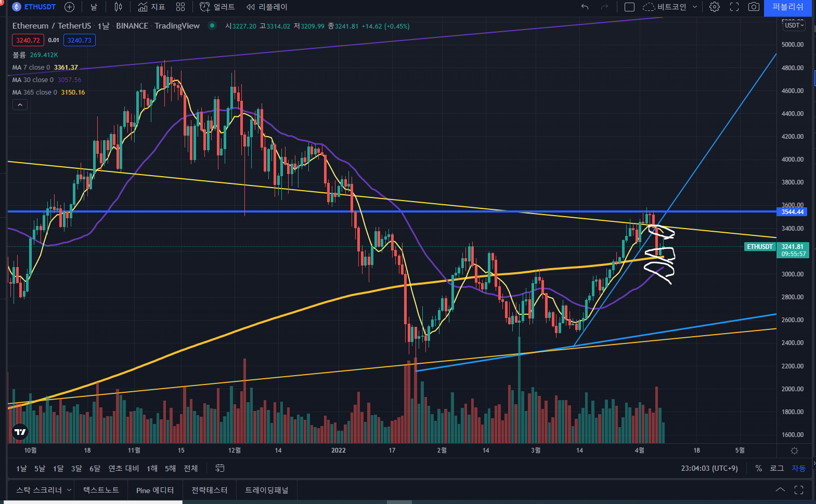Image resolution: width=816 pixels, height=504 pixels.
Task: Open the go-to-date calendar icon
Action: tap(220, 469)
